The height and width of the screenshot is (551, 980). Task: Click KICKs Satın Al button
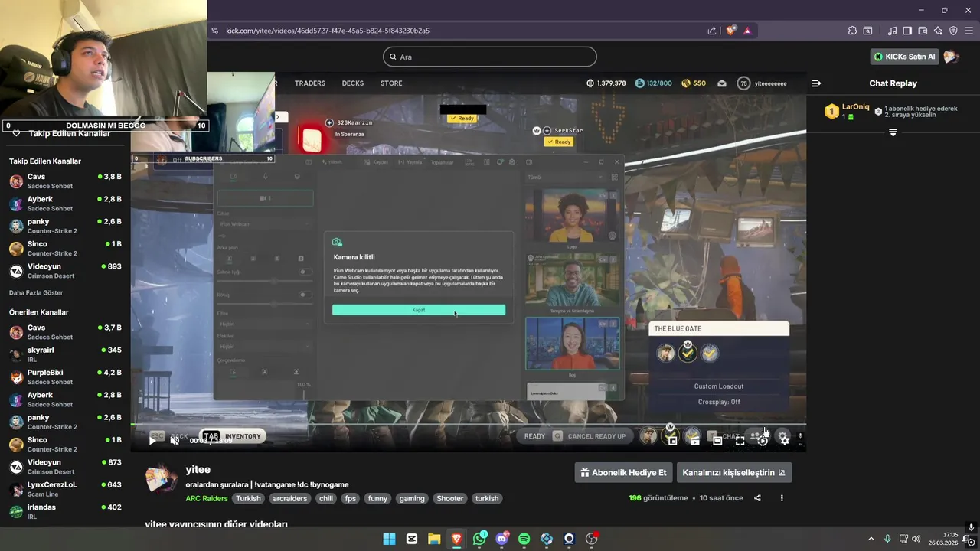[x=905, y=57]
